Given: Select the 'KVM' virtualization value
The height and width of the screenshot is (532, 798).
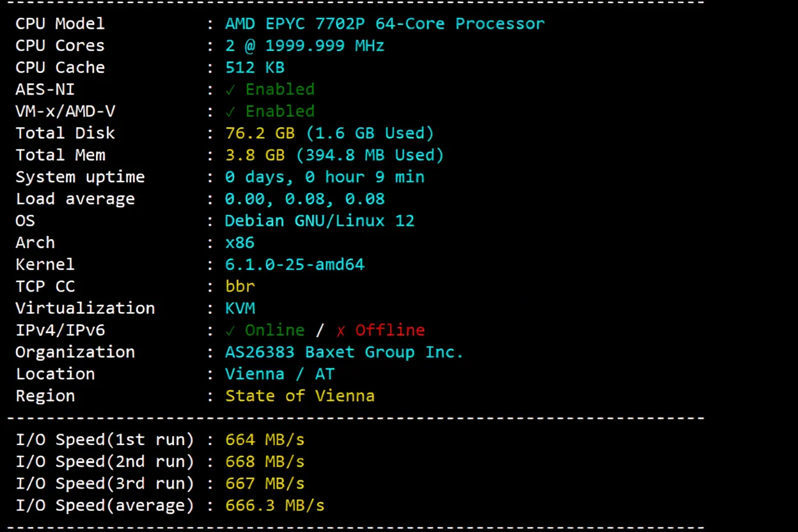Looking at the screenshot, I should [x=240, y=308].
